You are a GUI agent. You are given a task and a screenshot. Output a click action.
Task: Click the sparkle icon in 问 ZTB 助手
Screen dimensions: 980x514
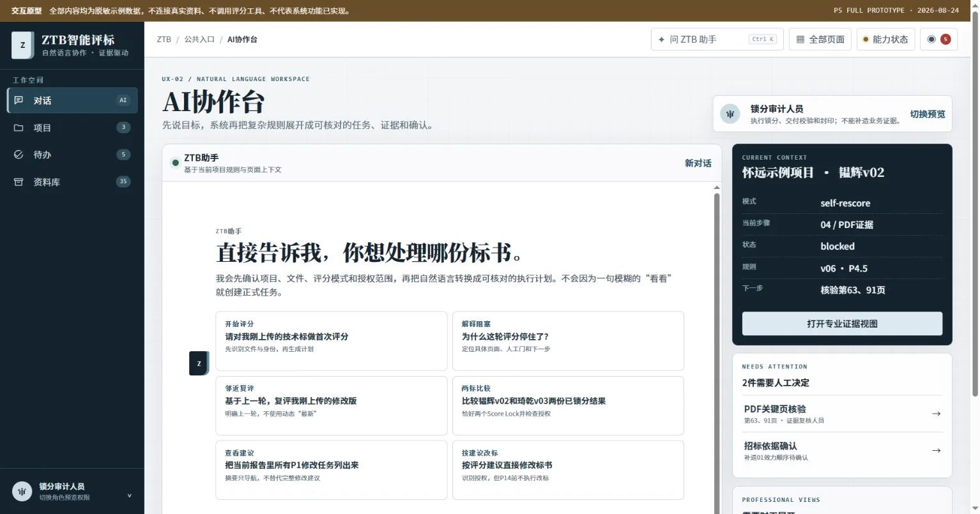(x=661, y=40)
